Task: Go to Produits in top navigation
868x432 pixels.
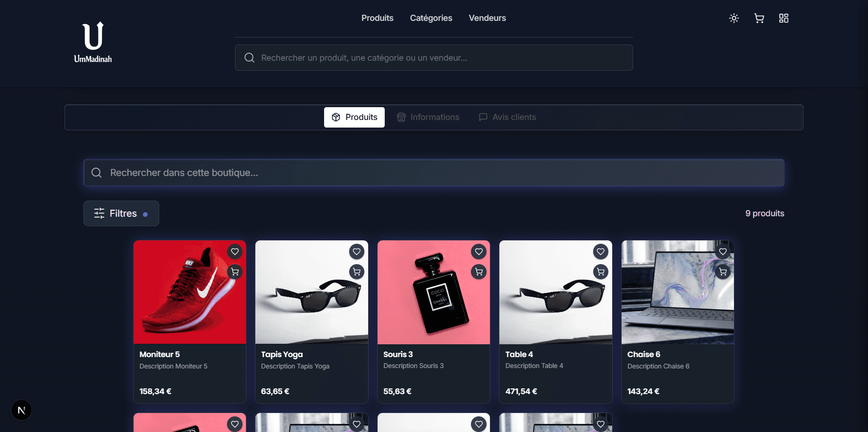Action: coord(377,18)
